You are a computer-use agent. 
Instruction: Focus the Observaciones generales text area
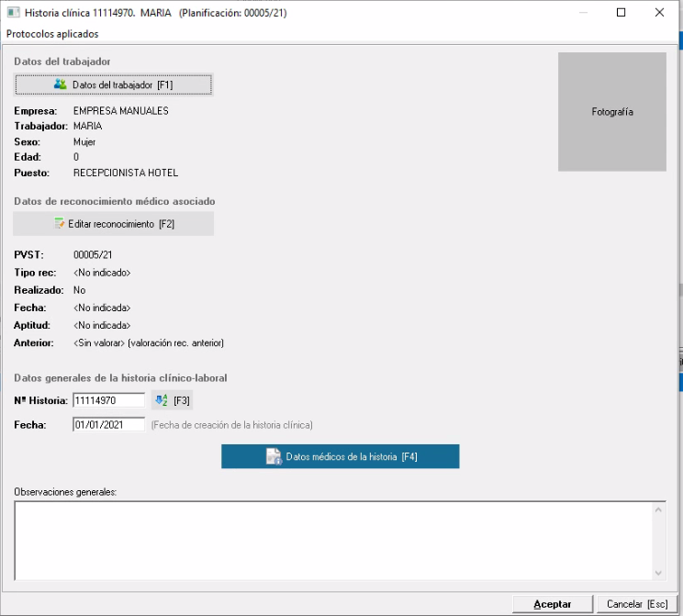pyautogui.click(x=333, y=541)
